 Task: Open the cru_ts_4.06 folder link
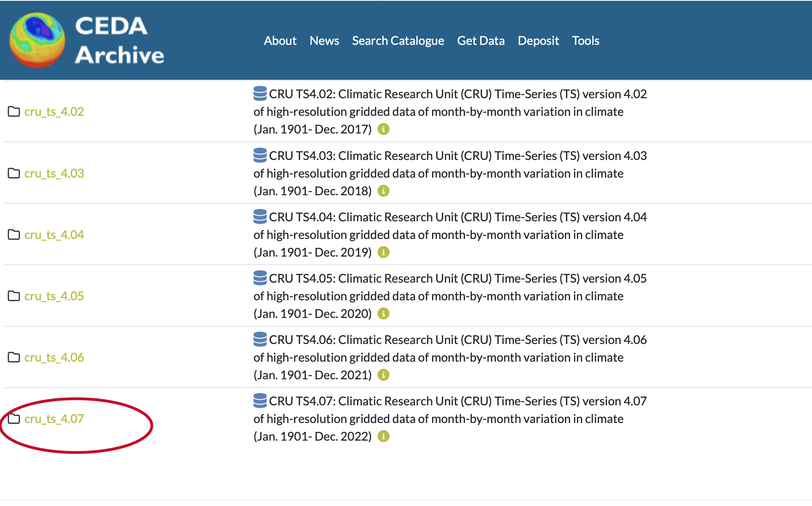[54, 357]
